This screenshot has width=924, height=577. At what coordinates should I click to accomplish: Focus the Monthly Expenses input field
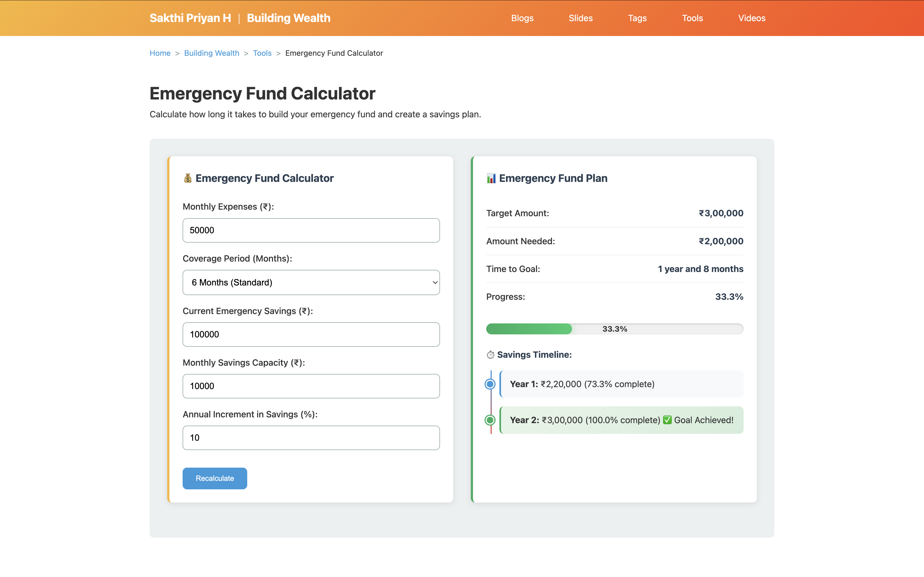coord(311,230)
